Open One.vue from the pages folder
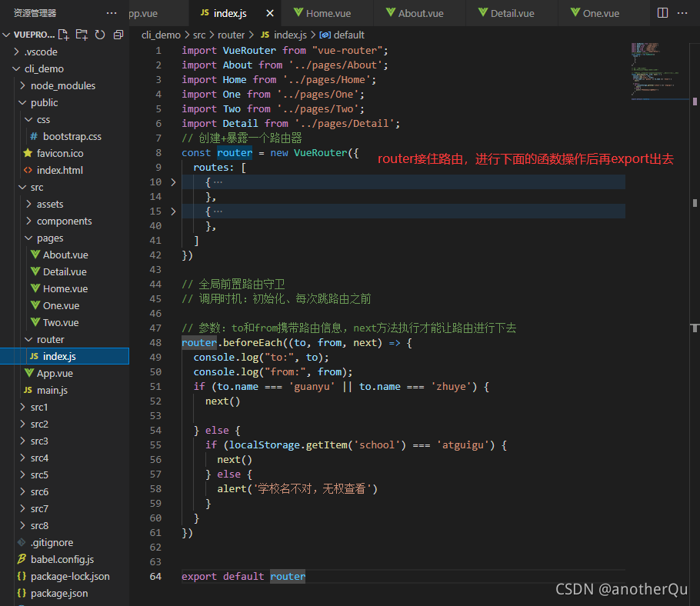This screenshot has width=700, height=606. pos(65,306)
